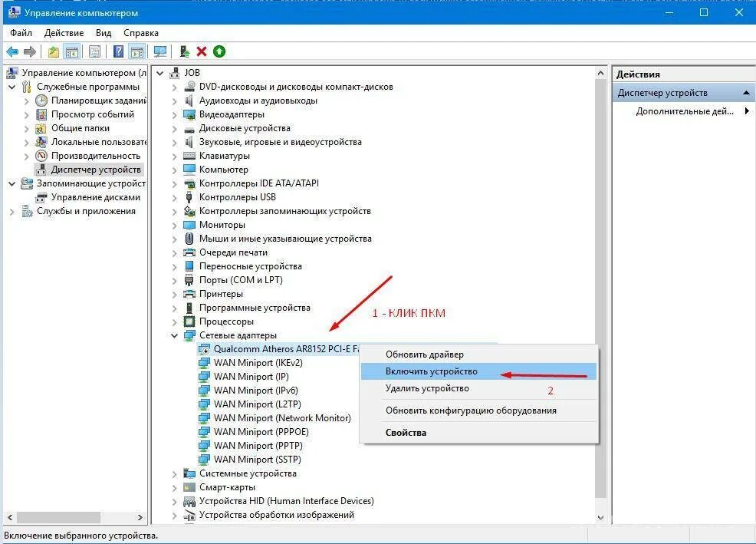The height and width of the screenshot is (544, 756).
Task: Click the Forward arrow toolbar icon
Action: point(30,51)
